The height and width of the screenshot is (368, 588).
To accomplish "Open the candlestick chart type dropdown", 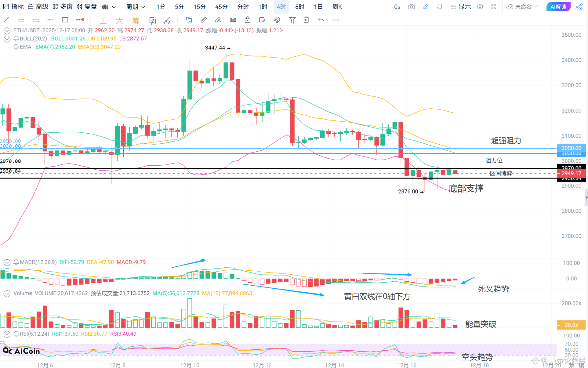I will 109,7.
